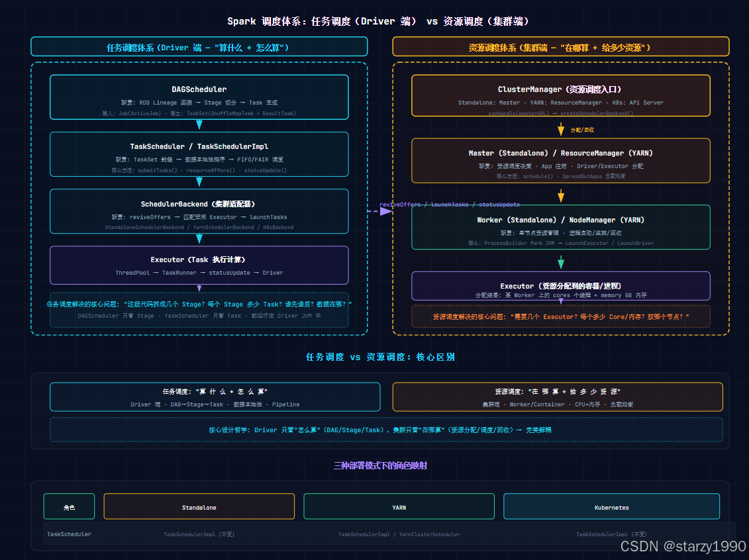Click the '资源调度: "在哪算 + 给多少资源"' summary title
The image size is (749, 560).
click(x=558, y=391)
